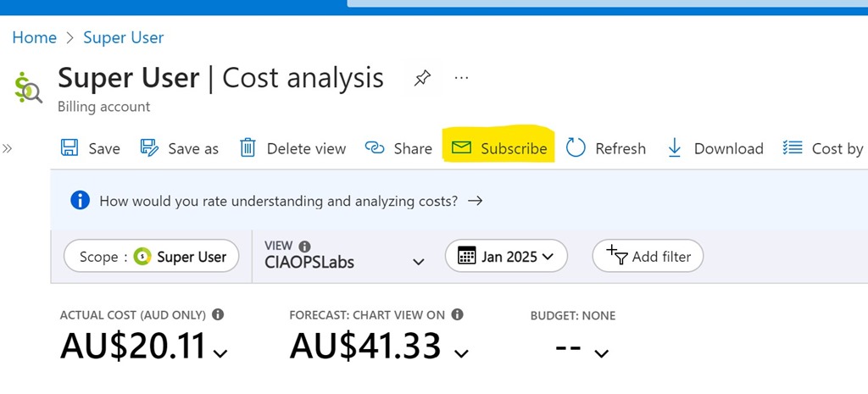This screenshot has height=394, width=868.
Task: Open the Jan 2025 date picker
Action: pos(506,256)
